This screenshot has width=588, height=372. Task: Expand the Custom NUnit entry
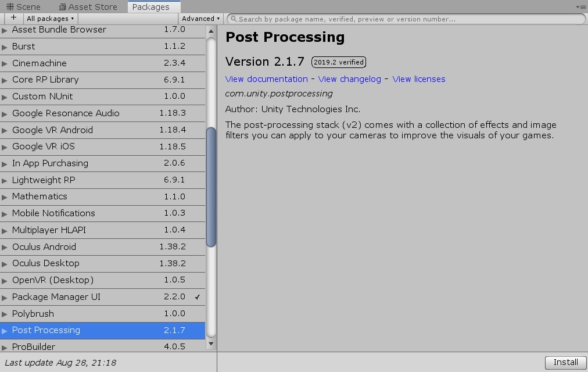pos(5,97)
